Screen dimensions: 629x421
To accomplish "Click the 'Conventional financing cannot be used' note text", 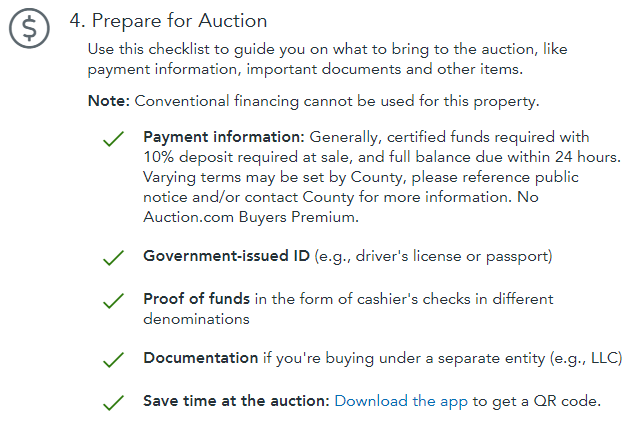I will 337,101.
